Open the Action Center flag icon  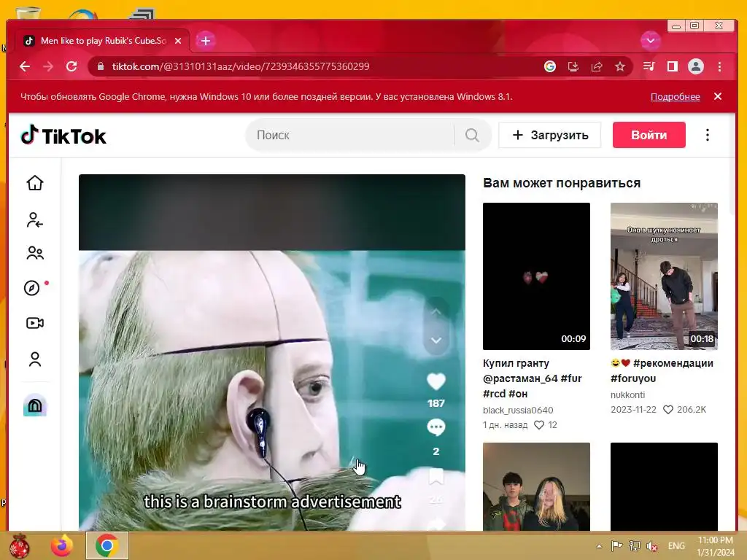617,546
